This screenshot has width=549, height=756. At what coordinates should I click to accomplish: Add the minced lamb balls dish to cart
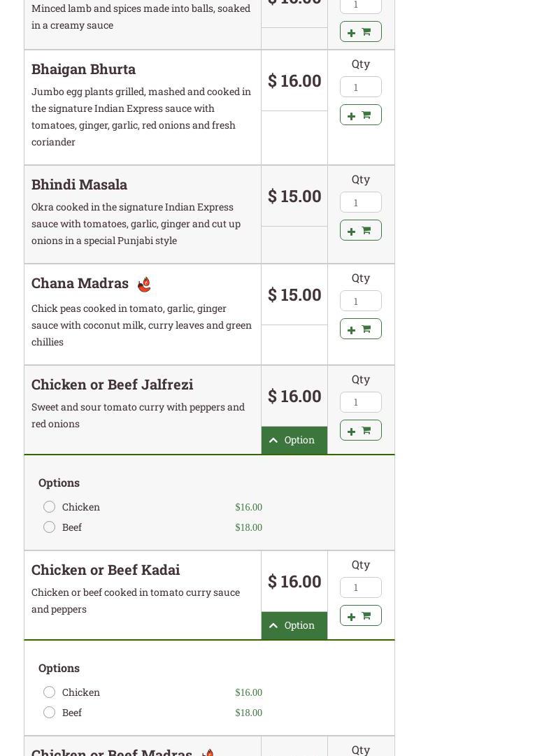360,31
